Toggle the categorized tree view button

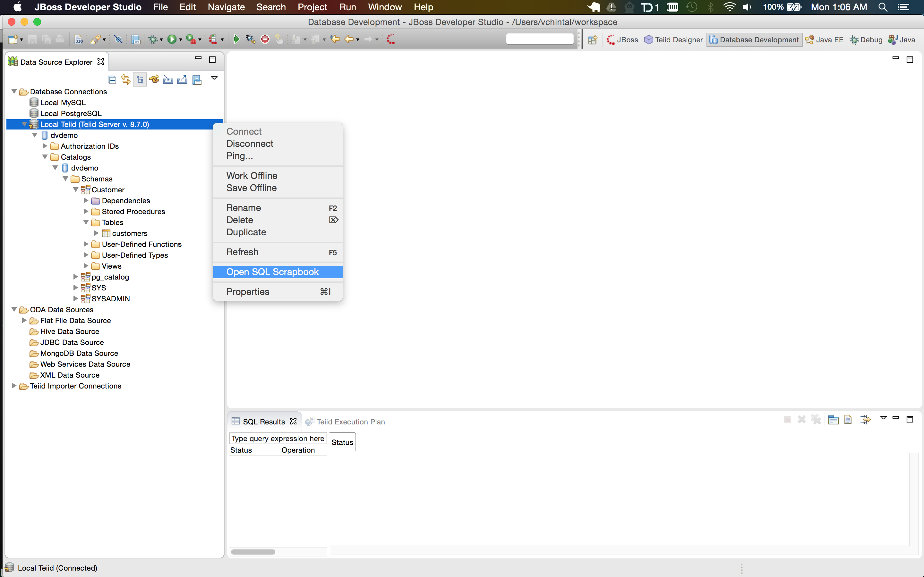[x=140, y=79]
